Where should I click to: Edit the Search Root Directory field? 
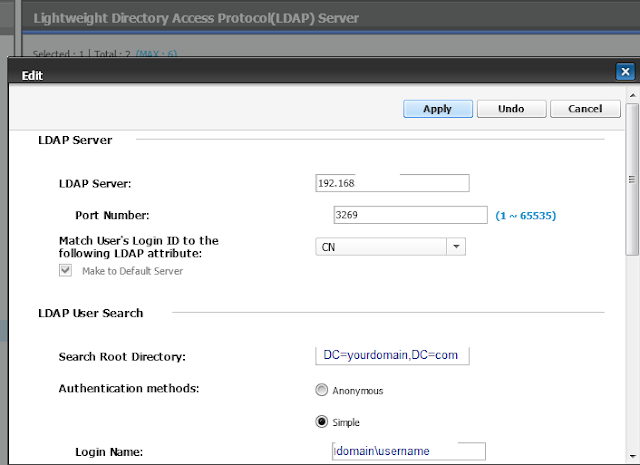pyautogui.click(x=391, y=356)
